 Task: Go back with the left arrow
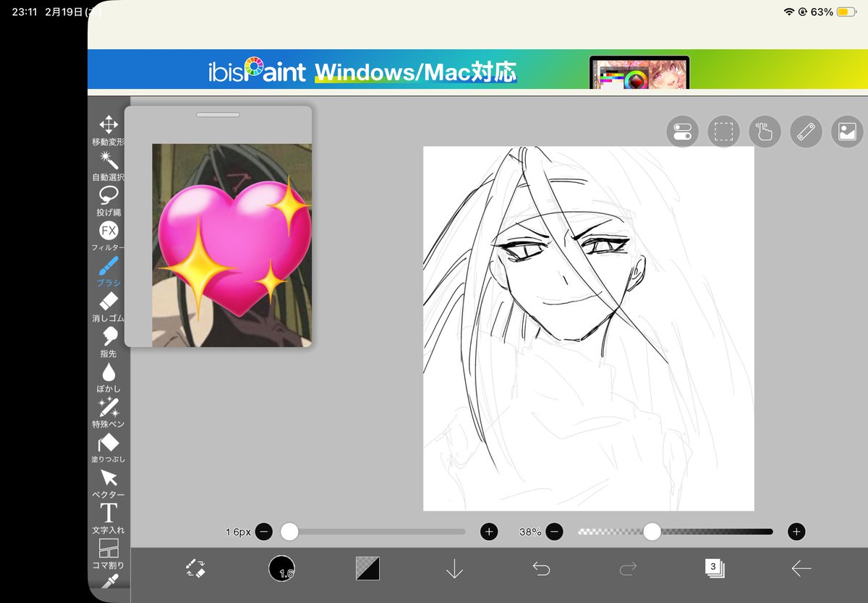pyautogui.click(x=801, y=569)
